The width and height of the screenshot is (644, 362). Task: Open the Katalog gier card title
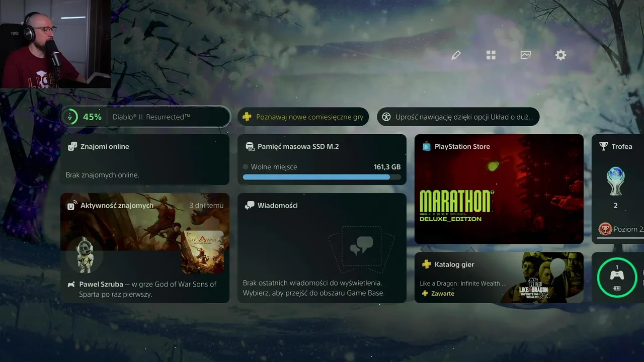(454, 264)
